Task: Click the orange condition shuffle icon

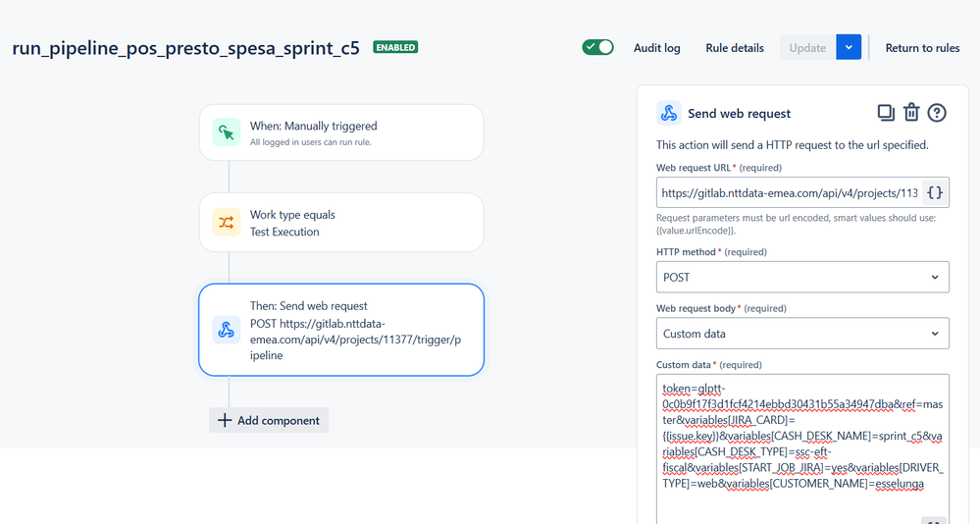Action: point(227,222)
